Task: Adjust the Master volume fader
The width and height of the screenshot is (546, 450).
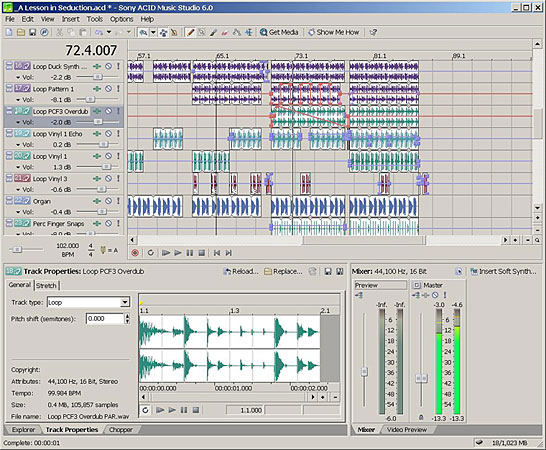Action: [422, 378]
